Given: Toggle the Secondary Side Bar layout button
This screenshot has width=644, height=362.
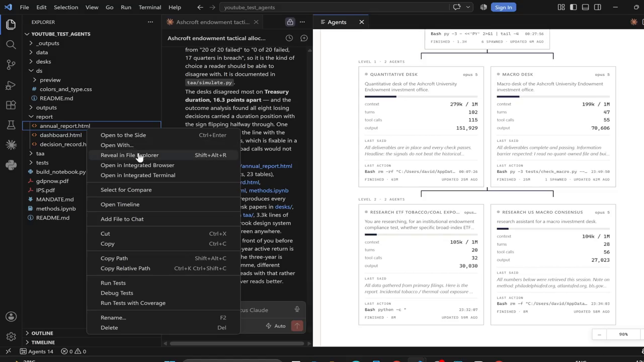Looking at the screenshot, I should click(598, 8).
